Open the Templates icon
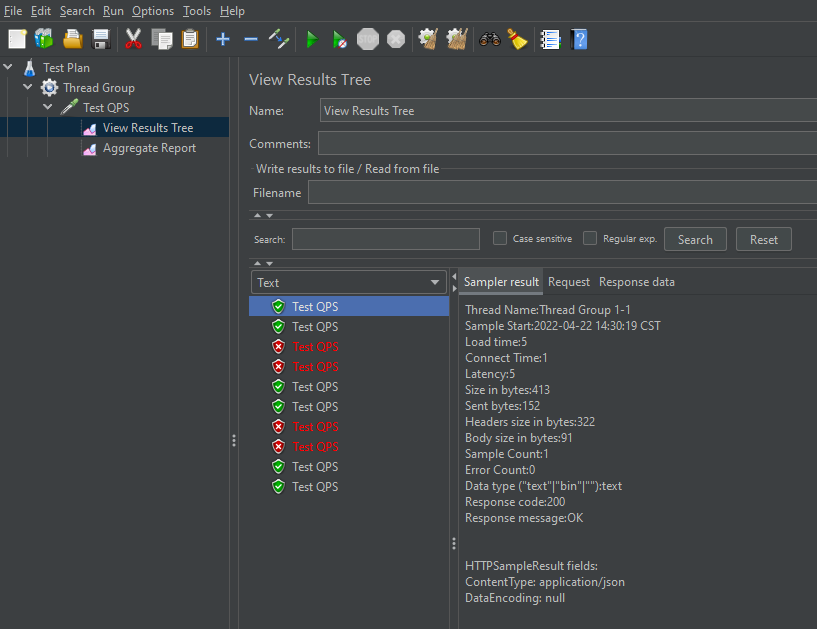This screenshot has width=817, height=629. click(44, 39)
